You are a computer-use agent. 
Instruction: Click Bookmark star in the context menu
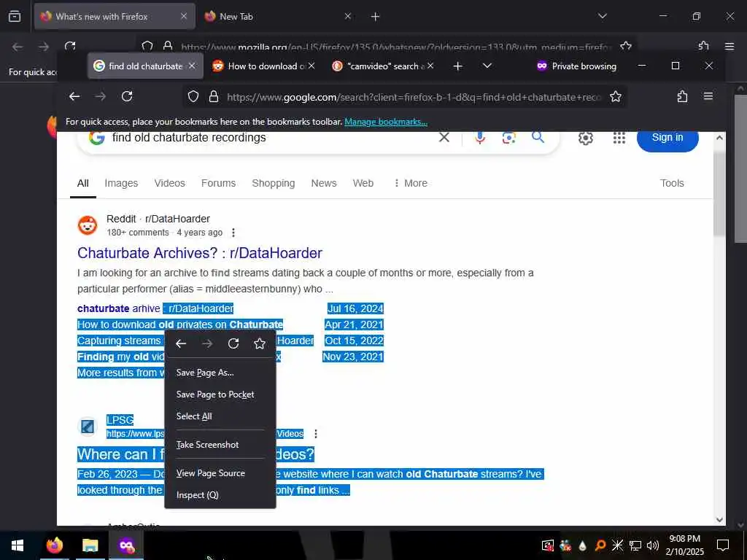tap(260, 344)
